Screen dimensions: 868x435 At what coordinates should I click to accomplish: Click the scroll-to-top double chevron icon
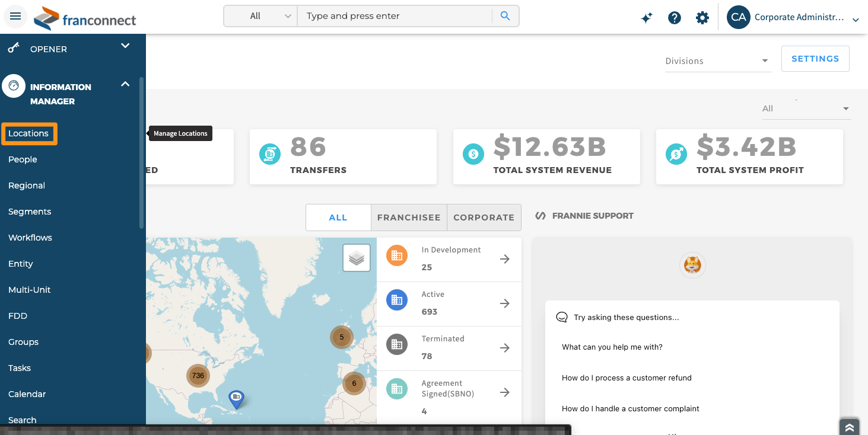point(849,427)
